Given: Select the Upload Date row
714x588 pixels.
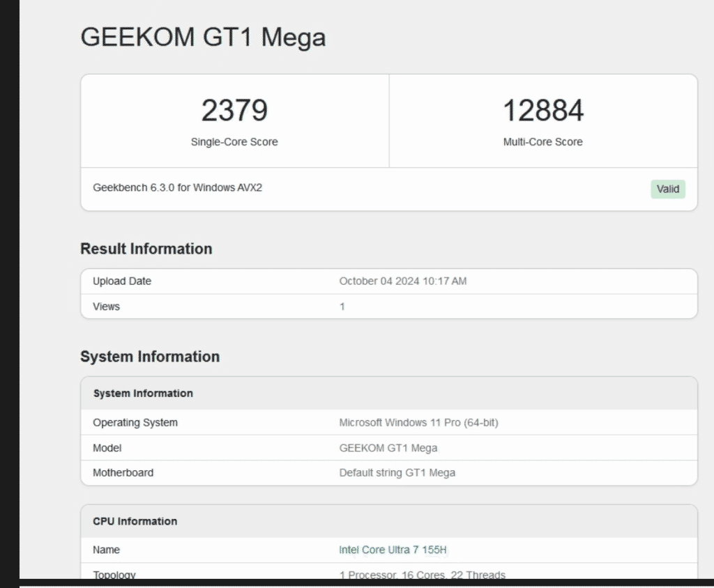Looking at the screenshot, I should [x=279, y=281].
